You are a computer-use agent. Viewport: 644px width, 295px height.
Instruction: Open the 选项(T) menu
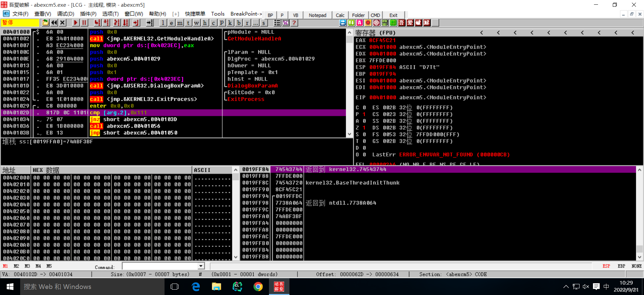tap(110, 14)
